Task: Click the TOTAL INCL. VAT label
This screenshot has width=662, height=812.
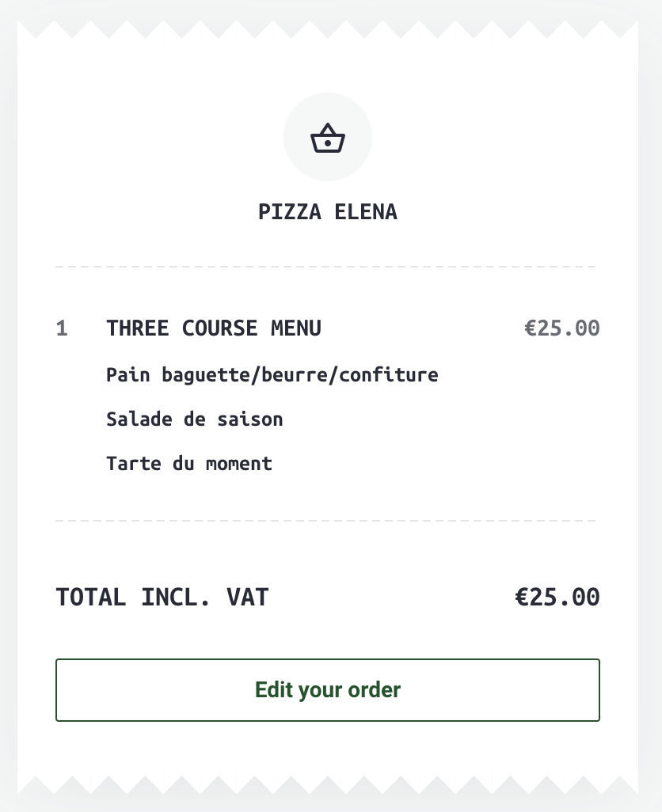Action: pos(162,597)
